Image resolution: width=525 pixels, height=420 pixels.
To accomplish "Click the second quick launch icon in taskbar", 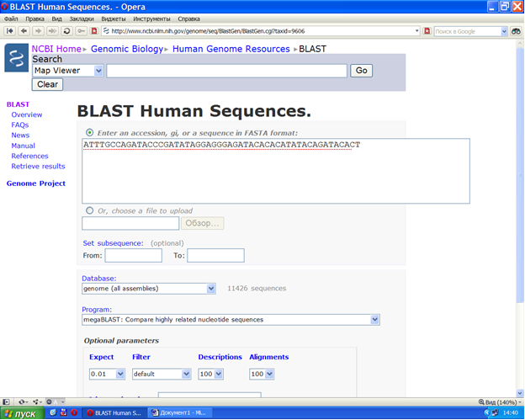I will [x=63, y=412].
